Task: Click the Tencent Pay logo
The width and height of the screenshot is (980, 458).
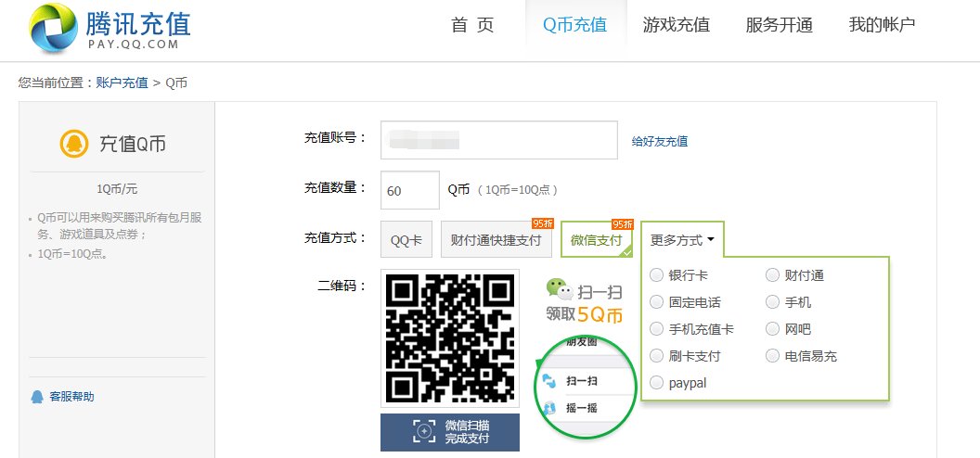Action: [x=110, y=29]
